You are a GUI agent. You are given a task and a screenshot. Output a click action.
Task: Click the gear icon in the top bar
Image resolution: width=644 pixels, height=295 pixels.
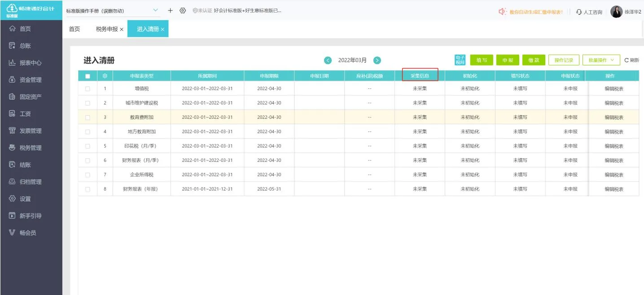coord(183,11)
